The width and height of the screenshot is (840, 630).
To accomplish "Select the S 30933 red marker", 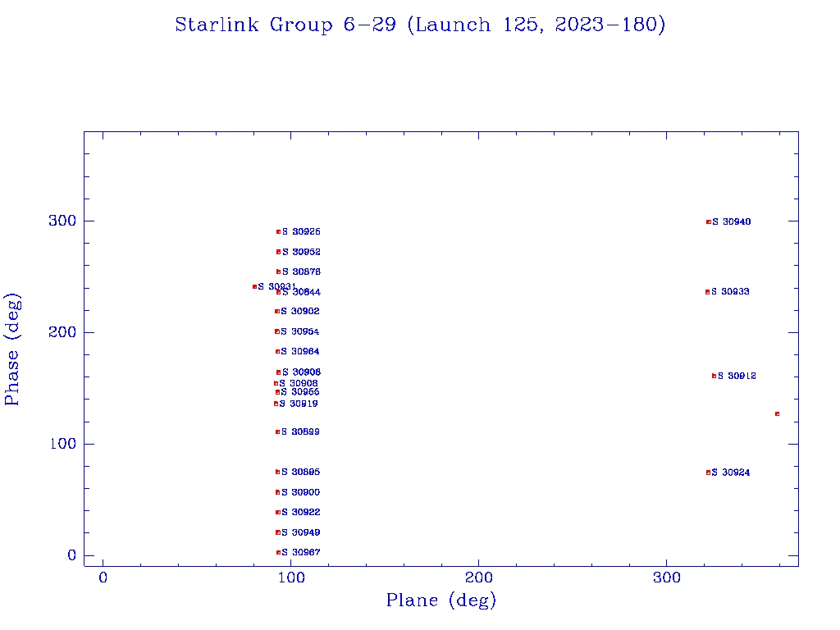I will coord(707,292).
